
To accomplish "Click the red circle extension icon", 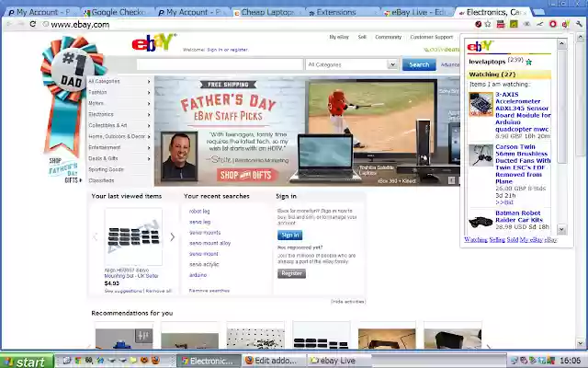I will click(552, 25).
